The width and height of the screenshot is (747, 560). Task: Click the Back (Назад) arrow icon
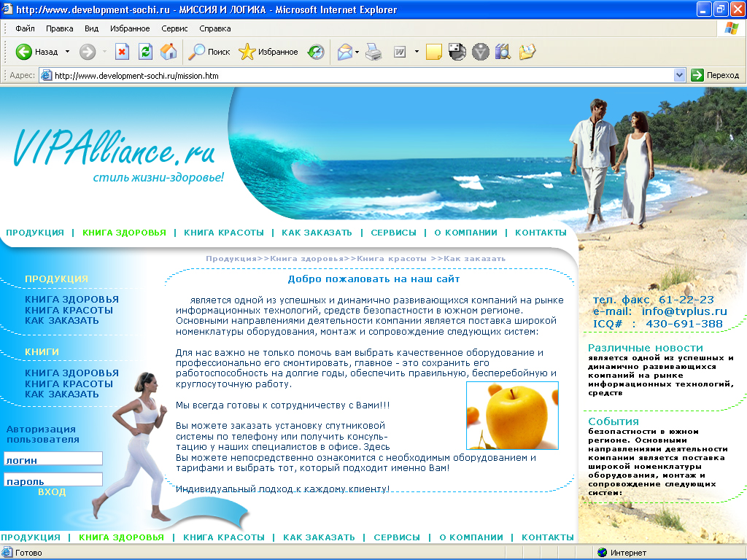click(24, 52)
